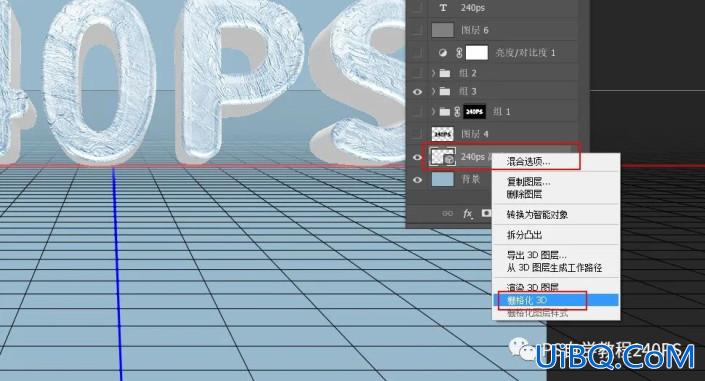Click 导出 3D 图层 menu entry
This screenshot has height=381, width=705.
click(x=536, y=255)
